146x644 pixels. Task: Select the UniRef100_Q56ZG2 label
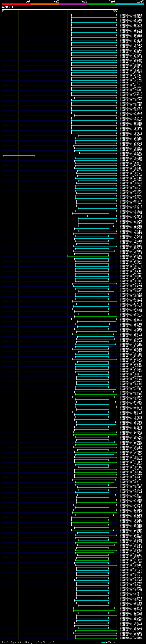[x=131, y=156]
